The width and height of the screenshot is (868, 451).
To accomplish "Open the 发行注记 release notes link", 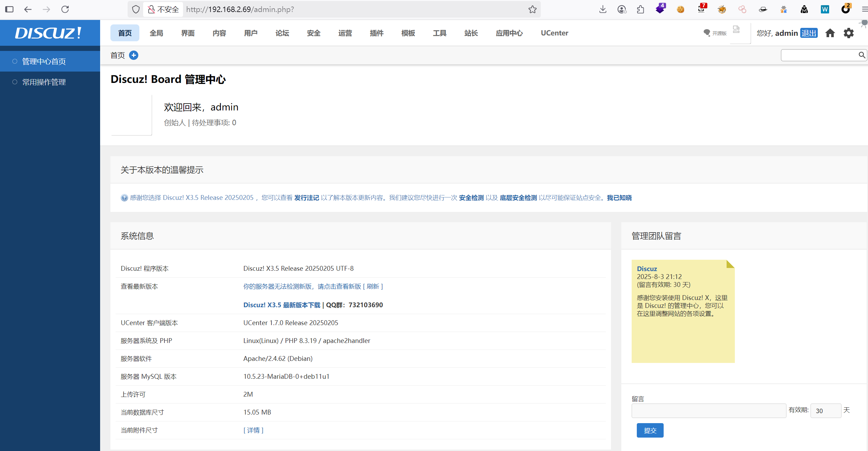I will 307,198.
